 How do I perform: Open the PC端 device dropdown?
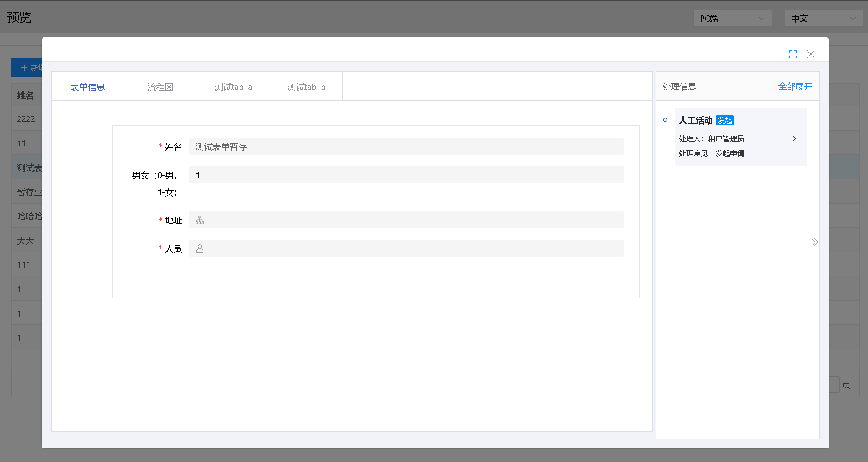pos(732,18)
